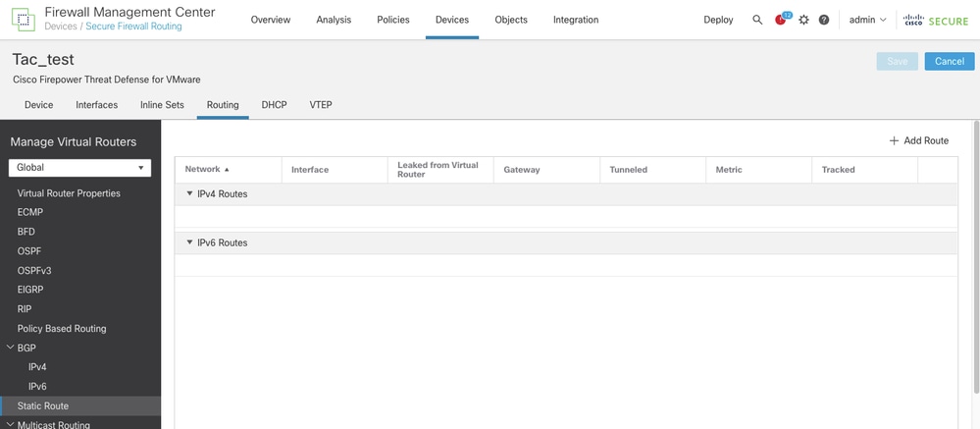The height and width of the screenshot is (429, 980).
Task: Click the plus icon beside Add Route
Action: tap(894, 140)
